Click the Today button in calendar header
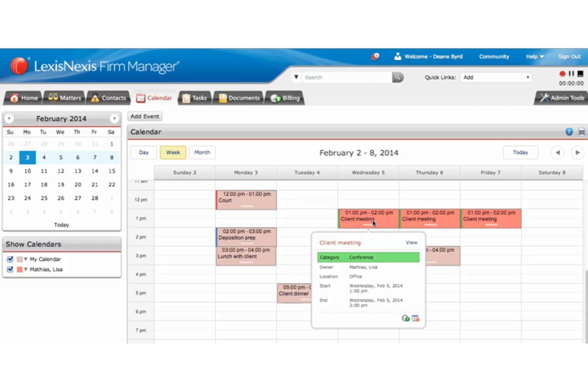Viewport: 588px width, 392px height. click(x=520, y=153)
